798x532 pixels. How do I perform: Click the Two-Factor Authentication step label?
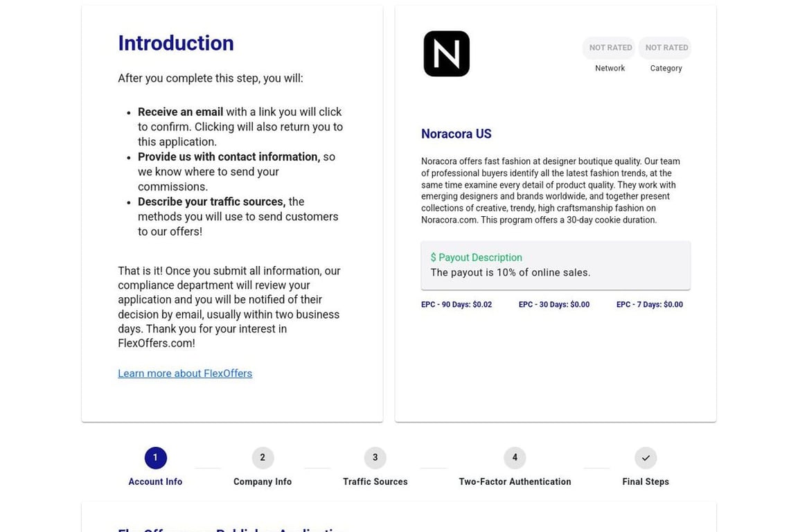[x=515, y=481]
